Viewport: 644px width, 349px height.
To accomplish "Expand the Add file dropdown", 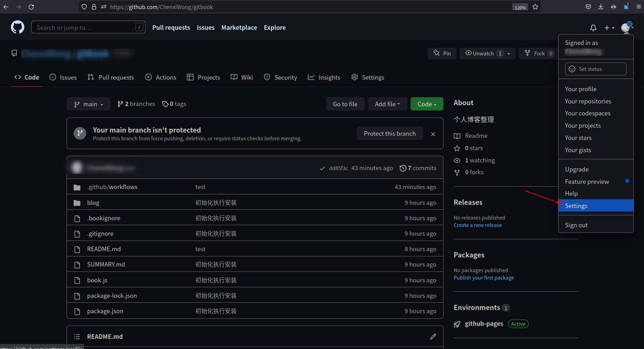I will pos(387,104).
